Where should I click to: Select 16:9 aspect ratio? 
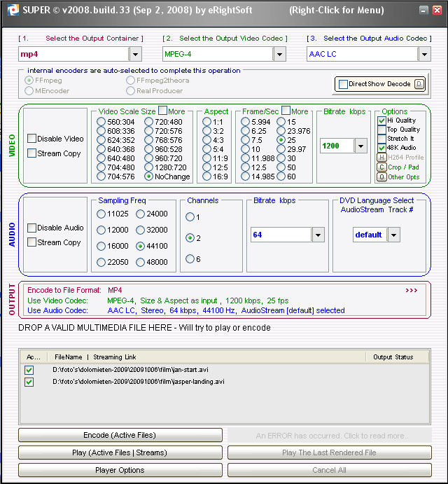tap(206, 177)
